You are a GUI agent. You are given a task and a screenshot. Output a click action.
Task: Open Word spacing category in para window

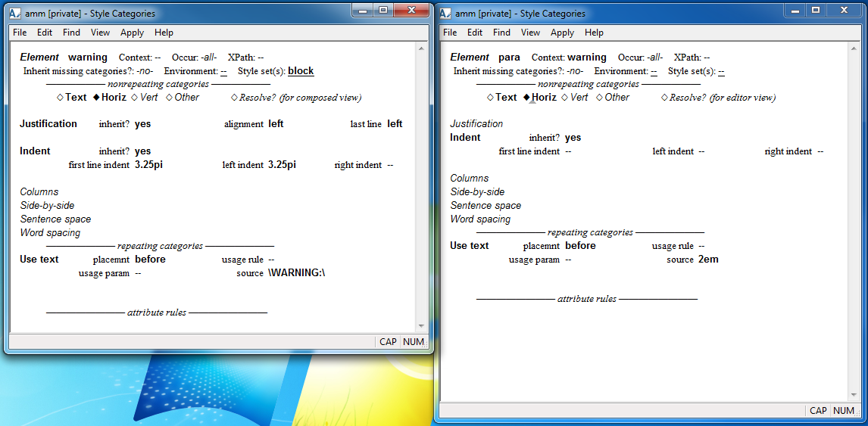[480, 219]
